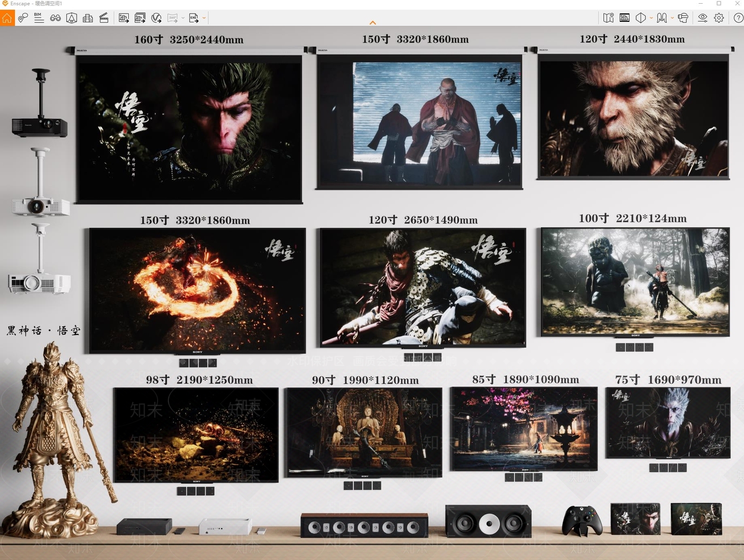Viewport: 744px width, 560px height.
Task: Expand the EXE export dropdown arrow
Action: (204, 18)
